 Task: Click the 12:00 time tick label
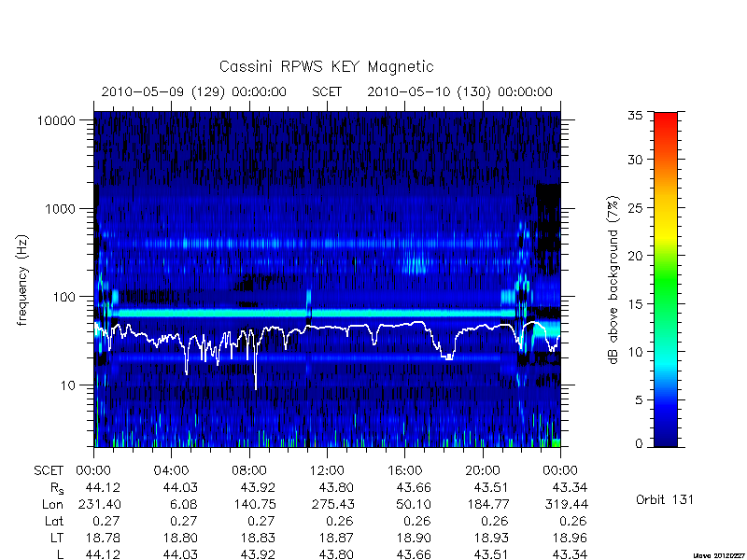tap(327, 471)
